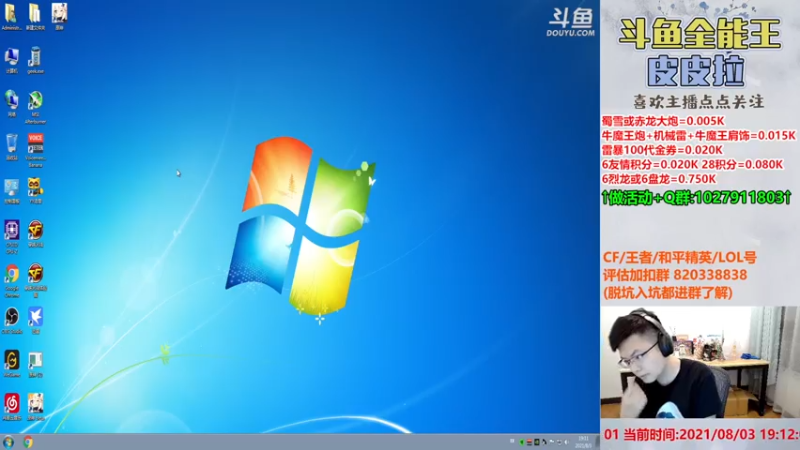This screenshot has height=450, width=800.
Task: Launch the geek.exe shortcut
Action: [35, 60]
